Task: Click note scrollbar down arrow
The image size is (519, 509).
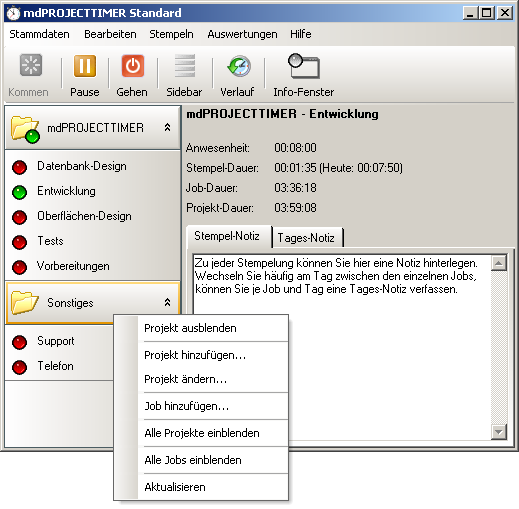Action: [x=499, y=432]
